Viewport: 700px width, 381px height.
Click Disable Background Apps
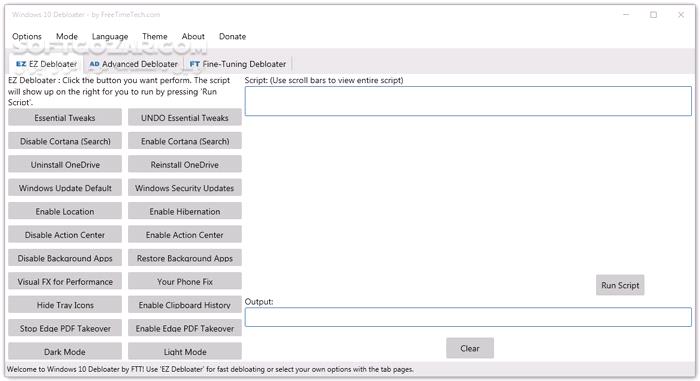tap(65, 258)
